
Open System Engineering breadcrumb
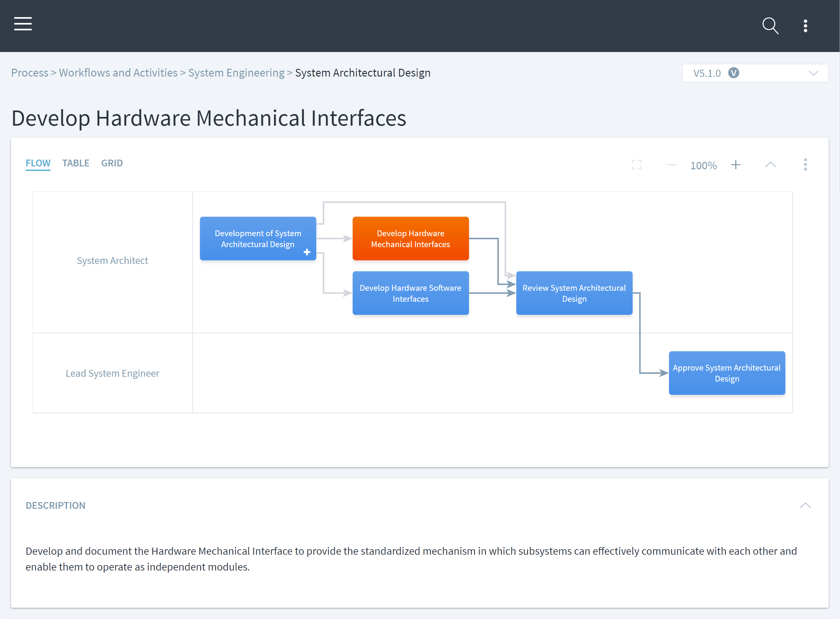click(x=236, y=73)
